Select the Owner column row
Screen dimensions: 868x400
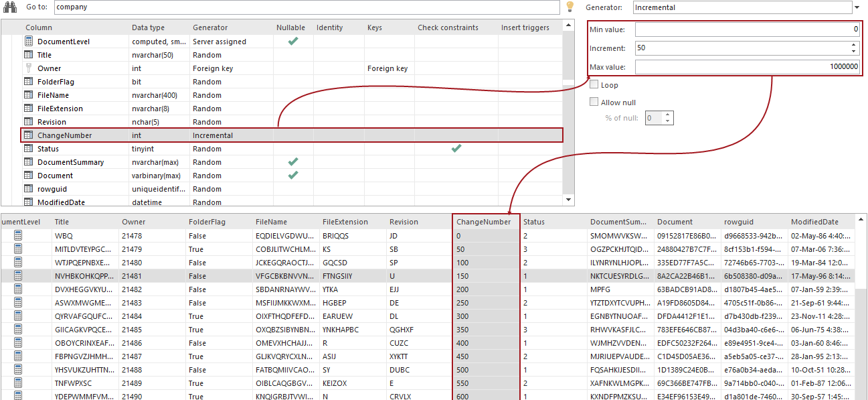(292, 68)
